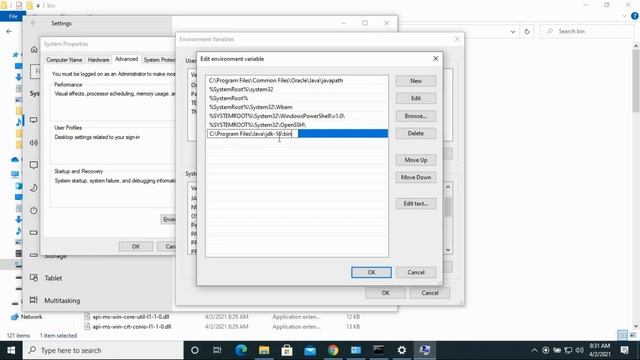Move the selected entry down
The width and height of the screenshot is (640, 360).
416,177
